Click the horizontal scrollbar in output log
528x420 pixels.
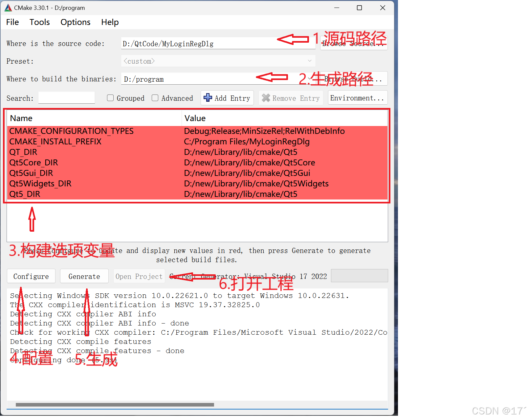coord(115,405)
